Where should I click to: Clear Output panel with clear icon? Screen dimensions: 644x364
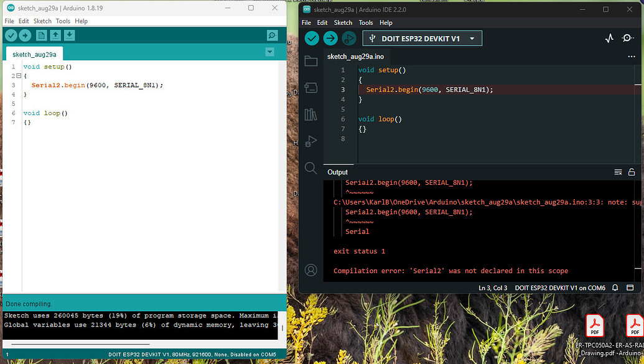[618, 172]
